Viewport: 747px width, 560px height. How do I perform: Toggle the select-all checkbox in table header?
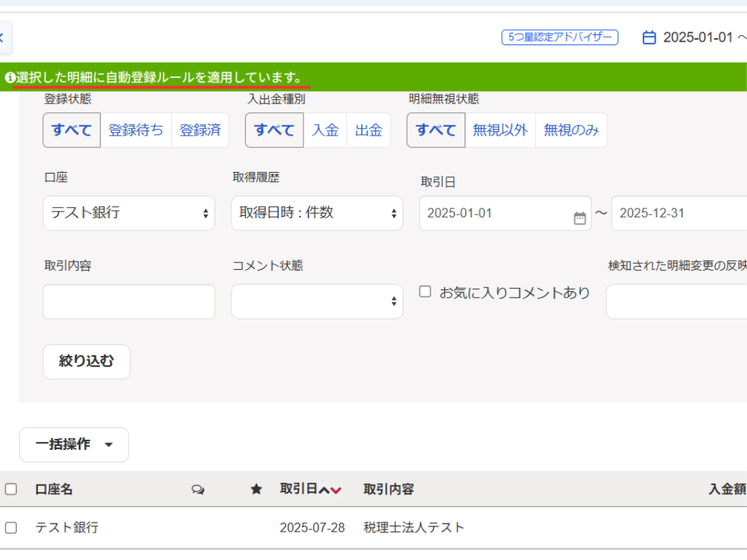(11, 489)
